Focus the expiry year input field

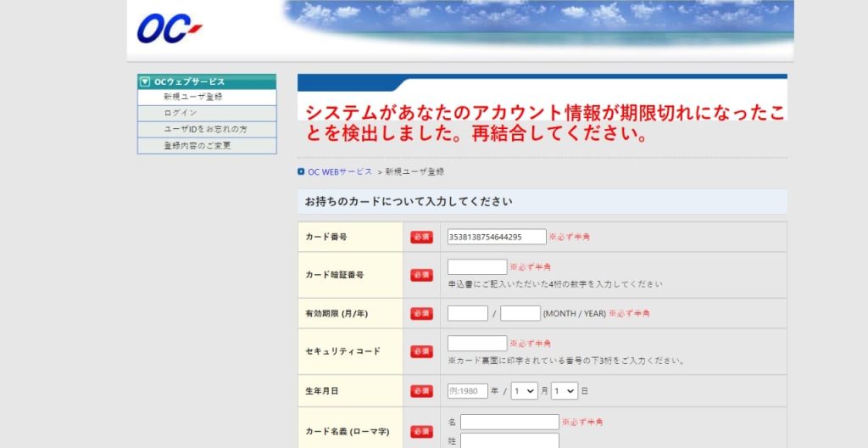pyautogui.click(x=520, y=313)
